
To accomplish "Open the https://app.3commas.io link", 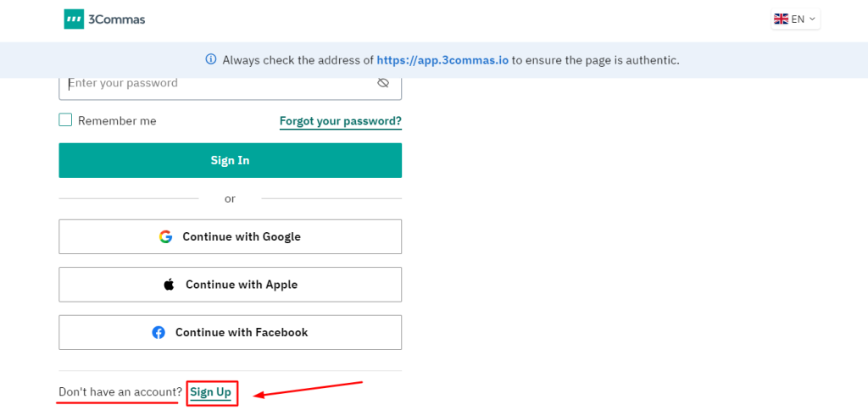I will 442,60.
